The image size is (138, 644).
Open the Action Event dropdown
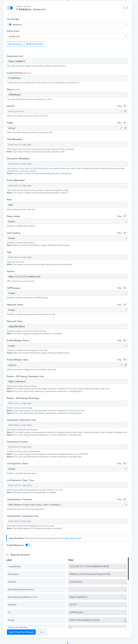(x=67, y=36)
